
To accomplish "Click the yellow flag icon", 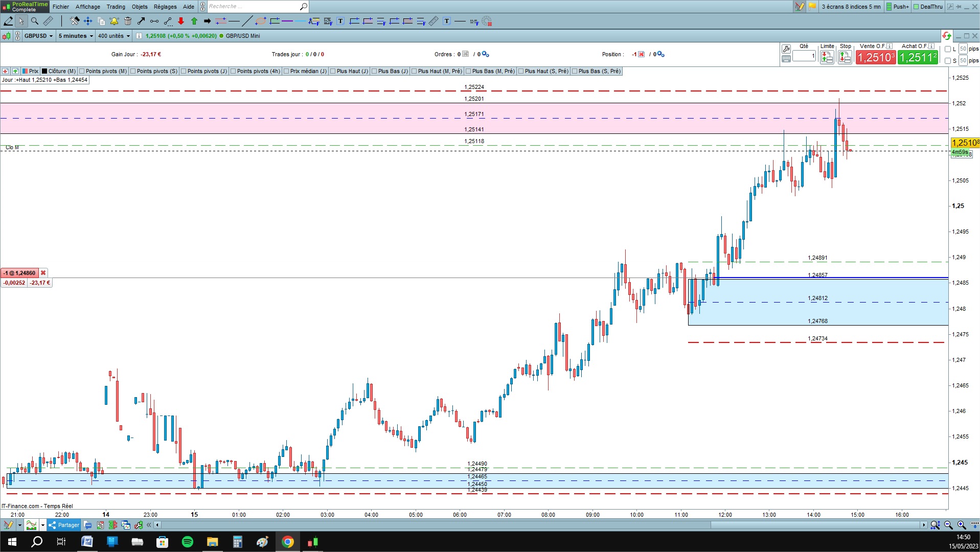I will point(812,7).
